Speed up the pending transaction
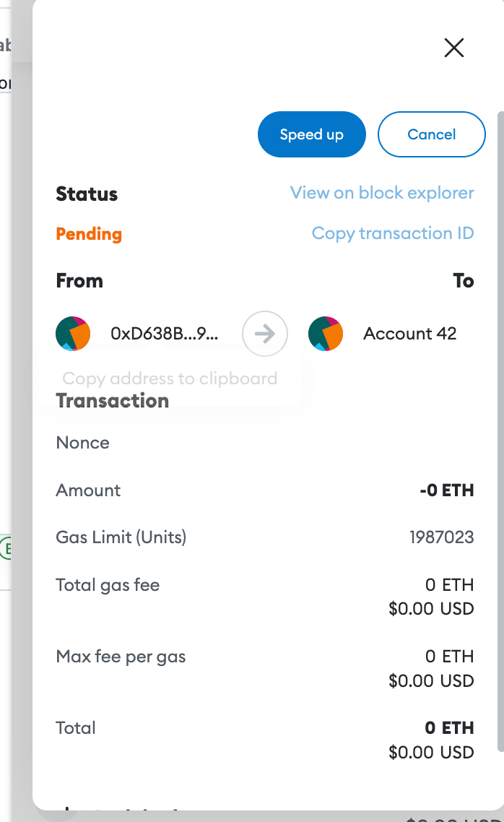Screen dimensions: 504x822 (x=311, y=134)
